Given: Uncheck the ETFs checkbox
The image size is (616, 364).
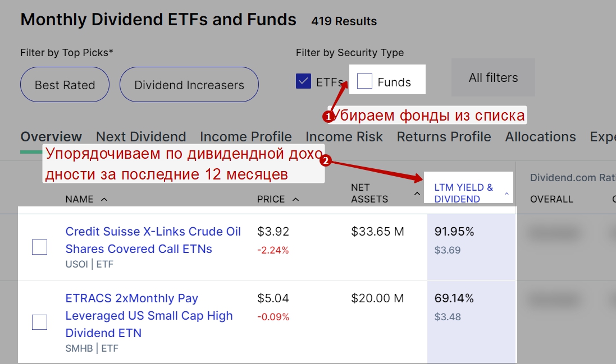Looking at the screenshot, I should (303, 81).
